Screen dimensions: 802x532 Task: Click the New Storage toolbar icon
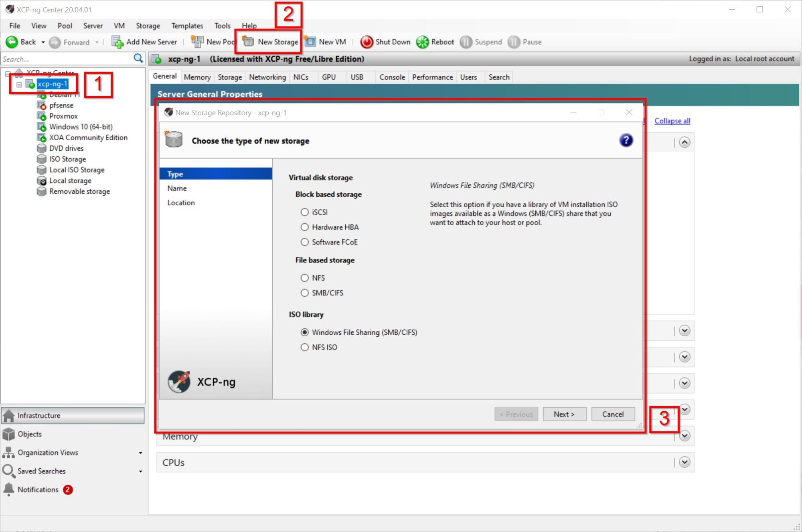(x=249, y=42)
